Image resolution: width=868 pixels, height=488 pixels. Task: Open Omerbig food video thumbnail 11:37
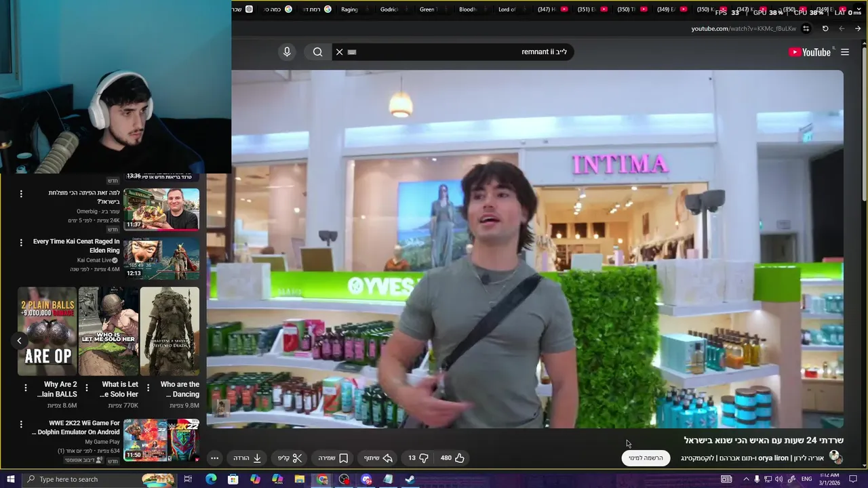pos(161,209)
